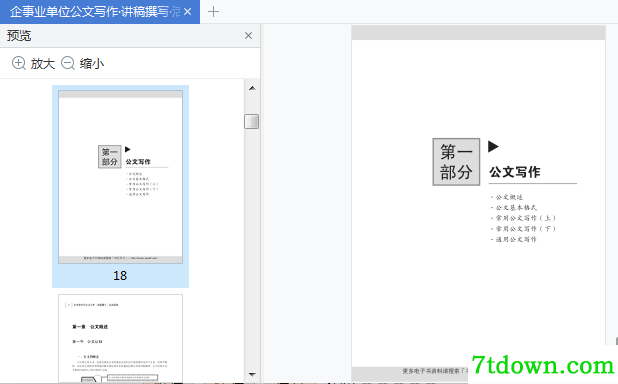Close the 企事业单位公文写作 document tab
The image size is (618, 384).
click(x=188, y=12)
